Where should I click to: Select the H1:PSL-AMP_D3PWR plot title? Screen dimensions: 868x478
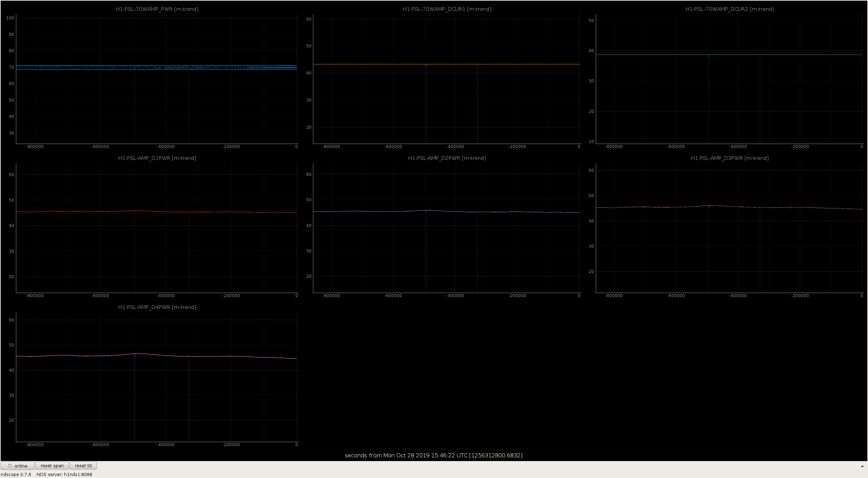(x=730, y=158)
